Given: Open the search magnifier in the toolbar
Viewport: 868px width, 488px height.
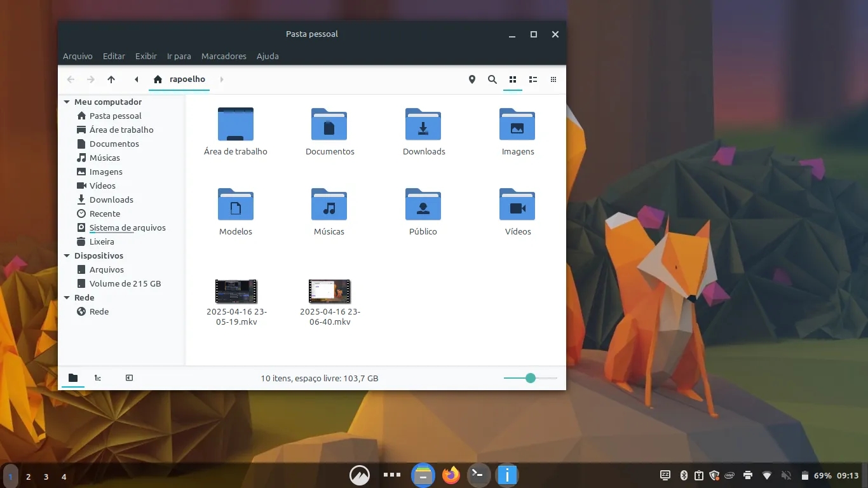Looking at the screenshot, I should [492, 79].
